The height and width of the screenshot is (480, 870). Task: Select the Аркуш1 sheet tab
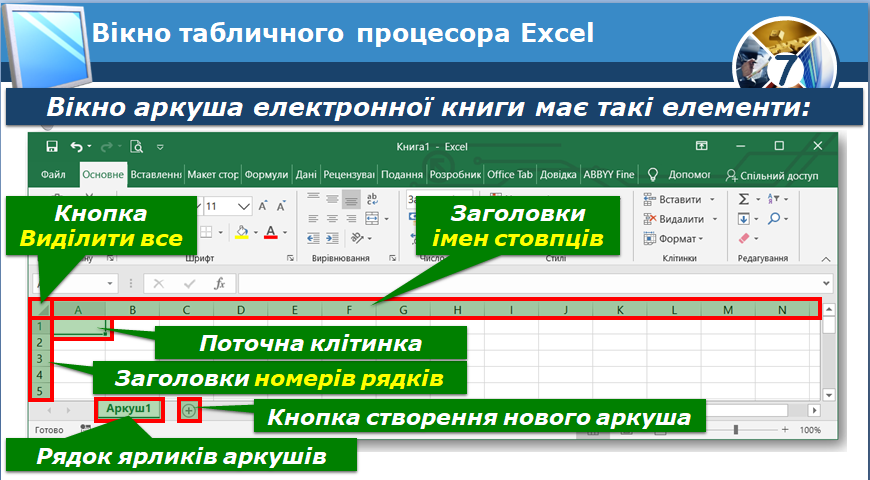[129, 410]
